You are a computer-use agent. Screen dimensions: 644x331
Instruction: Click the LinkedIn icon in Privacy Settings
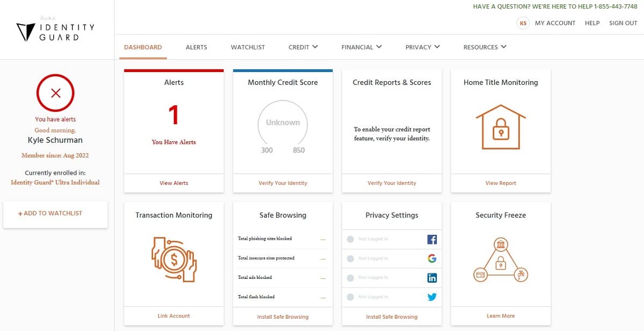432,278
